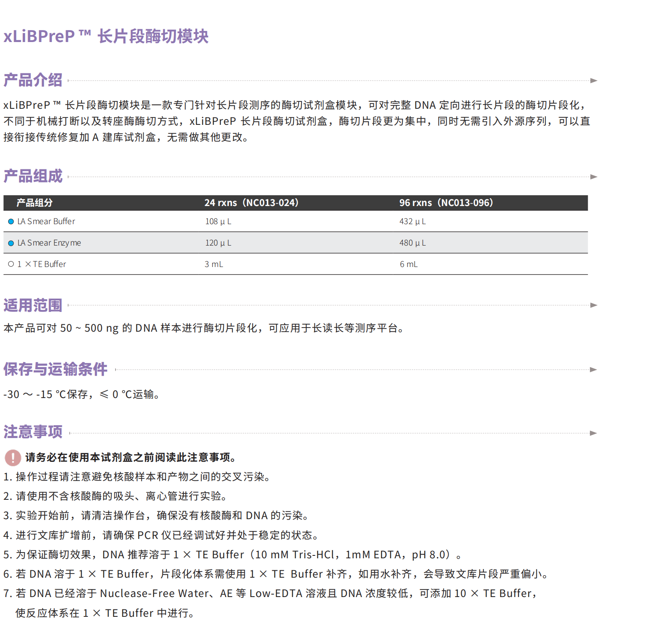This screenshot has width=648, height=644.
Task: Click the bold notice 请务必在使用本试剂盒之前阅读此注意事项
Action: pos(131,457)
